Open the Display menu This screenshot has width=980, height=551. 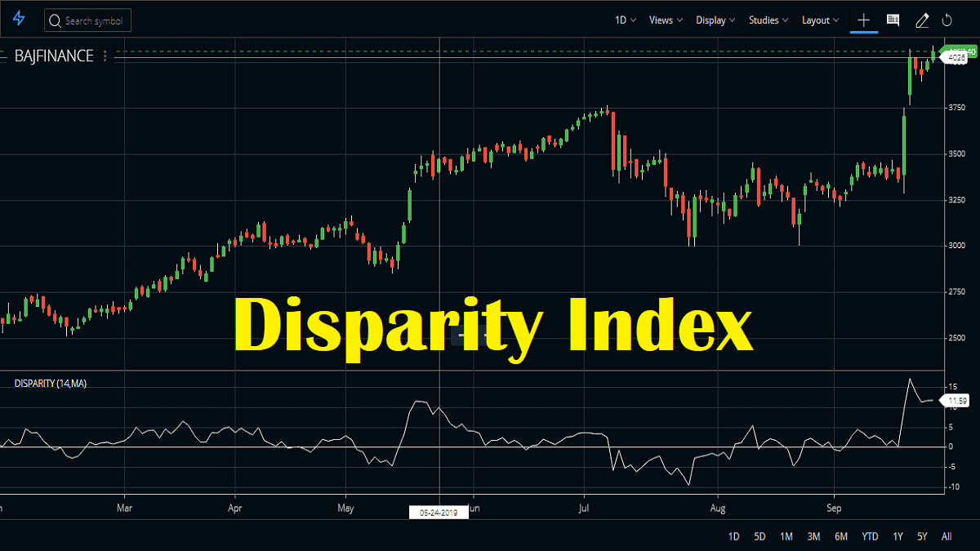[715, 20]
